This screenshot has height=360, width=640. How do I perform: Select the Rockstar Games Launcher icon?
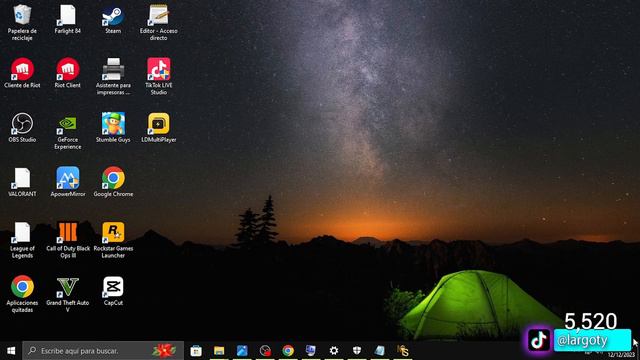point(113,240)
